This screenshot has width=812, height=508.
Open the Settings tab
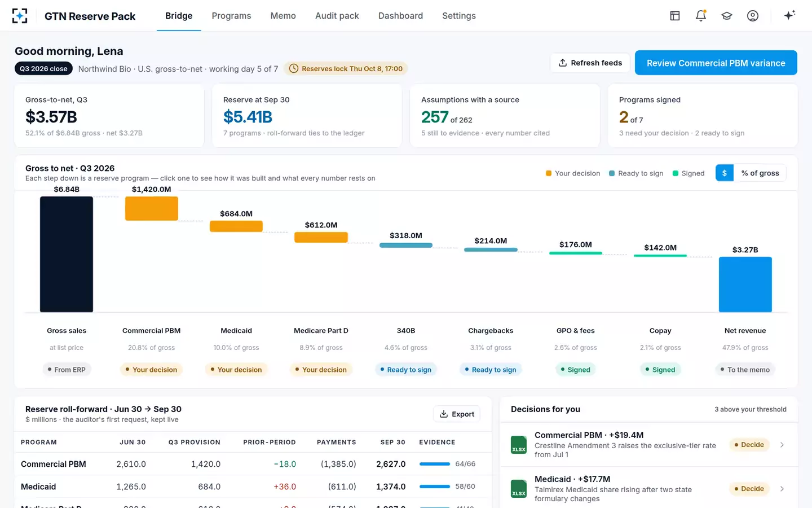(x=459, y=16)
